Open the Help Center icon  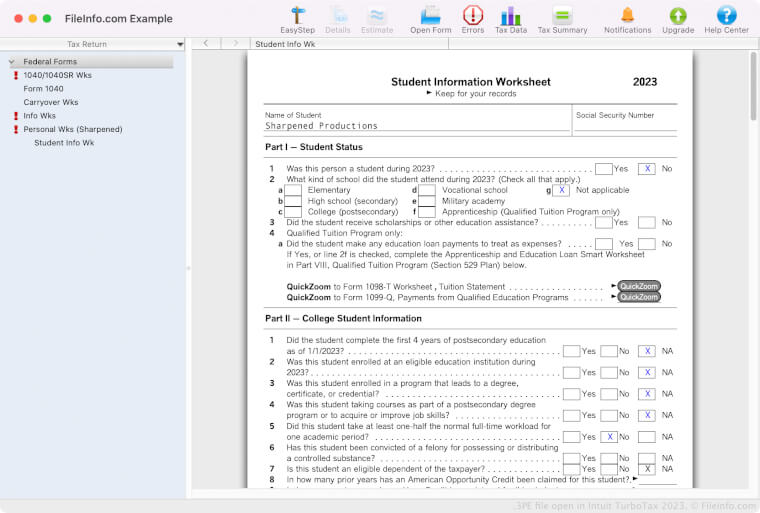(726, 16)
